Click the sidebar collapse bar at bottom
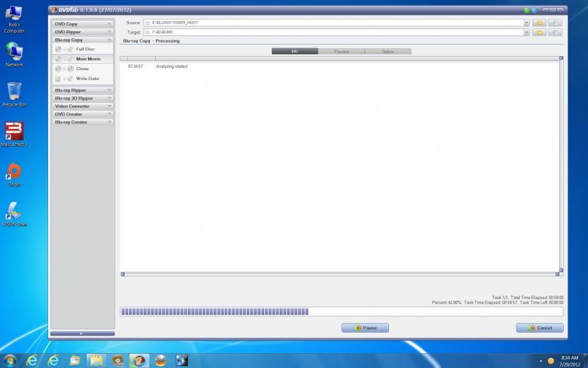Image resolution: width=588 pixels, height=368 pixels. coord(82,333)
